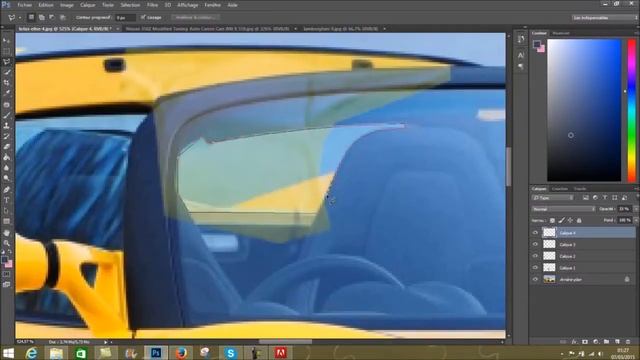
Task: Select the Hand tool
Action: 7,233
